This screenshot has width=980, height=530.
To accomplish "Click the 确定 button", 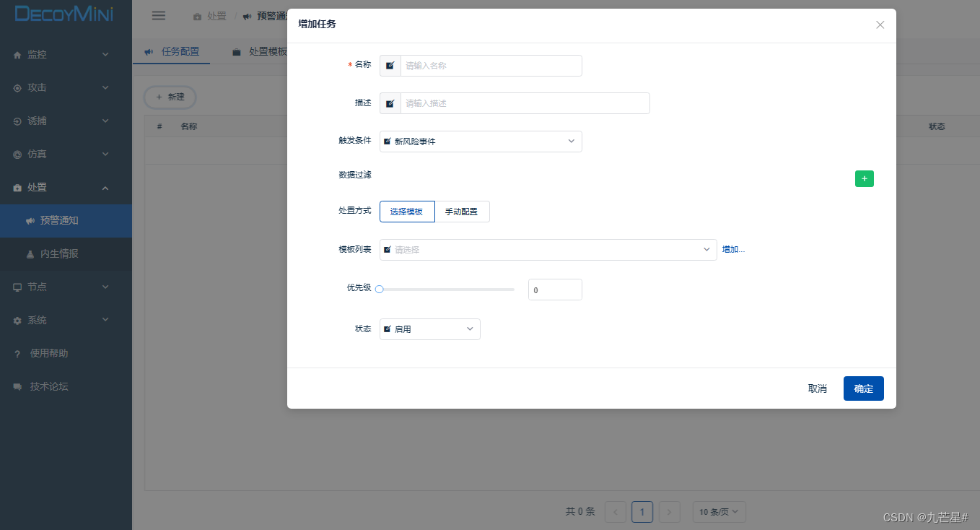I will 864,388.
